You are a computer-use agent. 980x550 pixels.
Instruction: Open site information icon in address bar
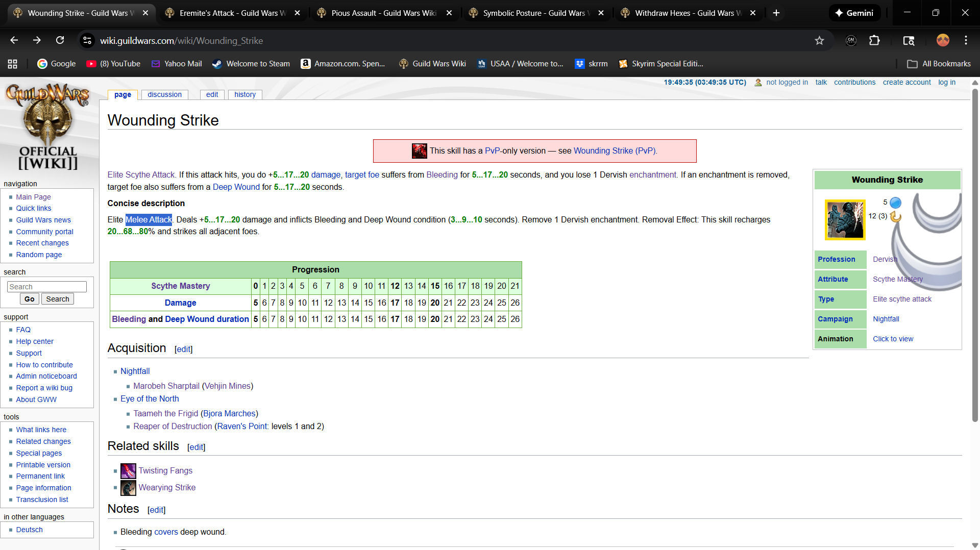tap(87, 40)
